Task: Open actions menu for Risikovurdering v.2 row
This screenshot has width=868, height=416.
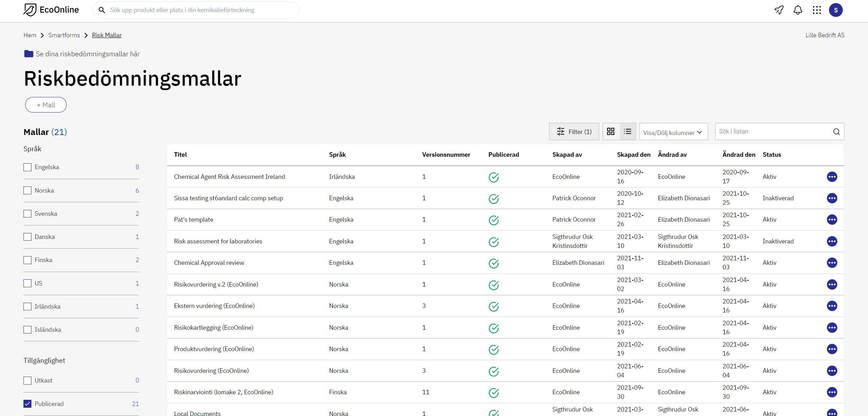Action: click(832, 284)
